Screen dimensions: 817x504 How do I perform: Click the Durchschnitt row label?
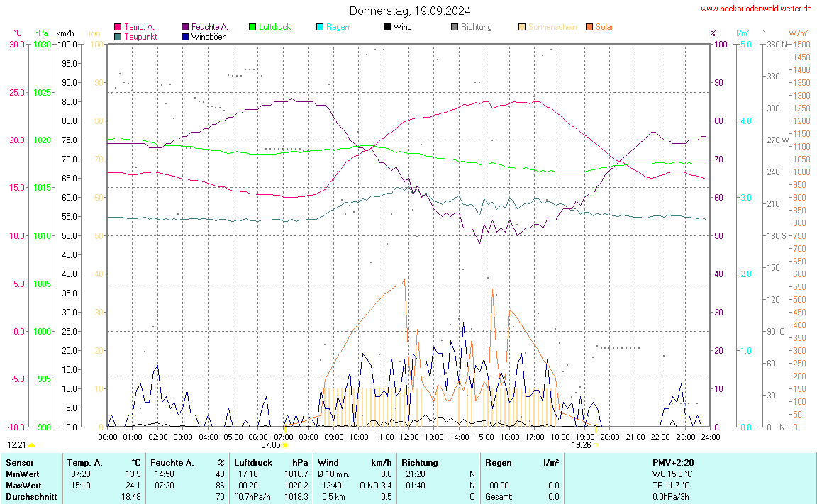(x=28, y=497)
